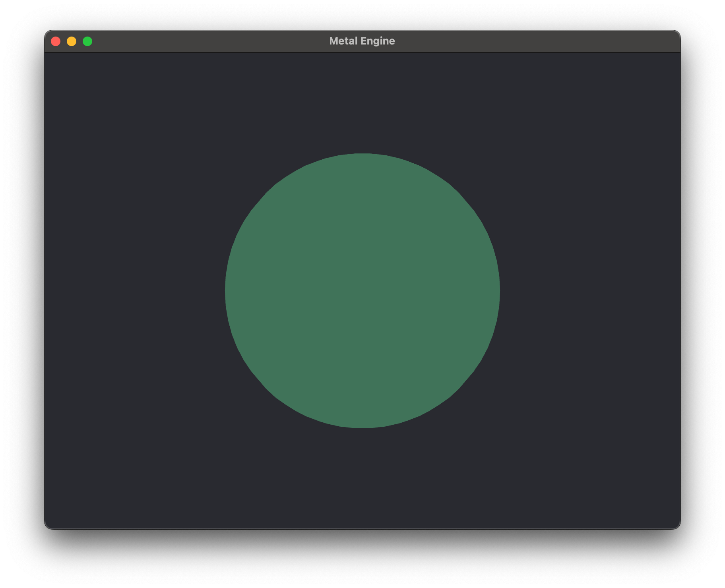Close the Metal Engine window
This screenshot has height=588, width=725.
[56, 41]
